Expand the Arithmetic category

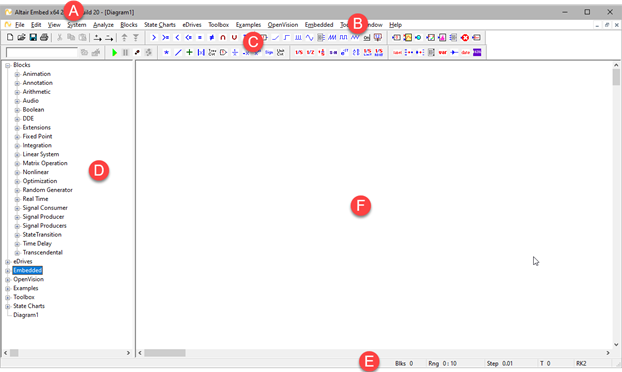[17, 92]
